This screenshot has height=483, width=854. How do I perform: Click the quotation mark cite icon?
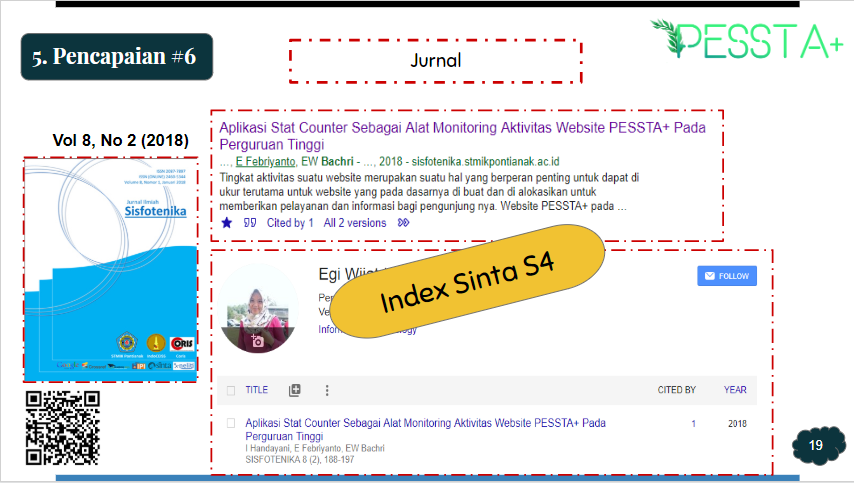[250, 223]
